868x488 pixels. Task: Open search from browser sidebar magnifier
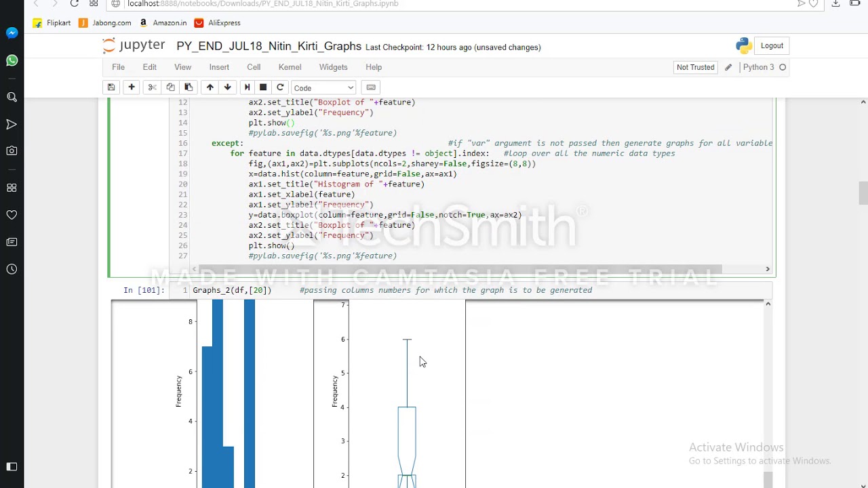[x=12, y=97]
